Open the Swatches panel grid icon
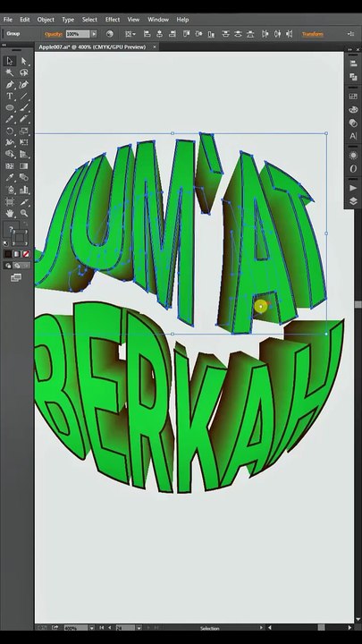This screenshot has width=362, height=644. [353, 97]
